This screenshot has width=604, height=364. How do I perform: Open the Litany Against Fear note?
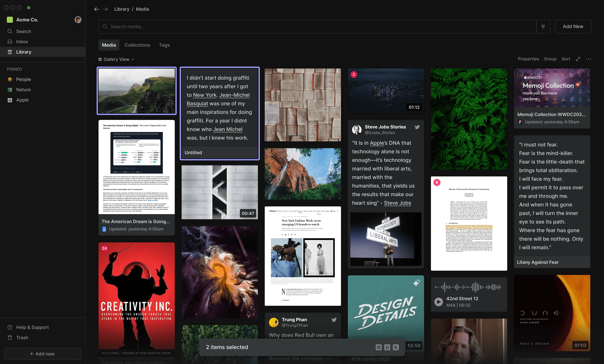(x=552, y=201)
